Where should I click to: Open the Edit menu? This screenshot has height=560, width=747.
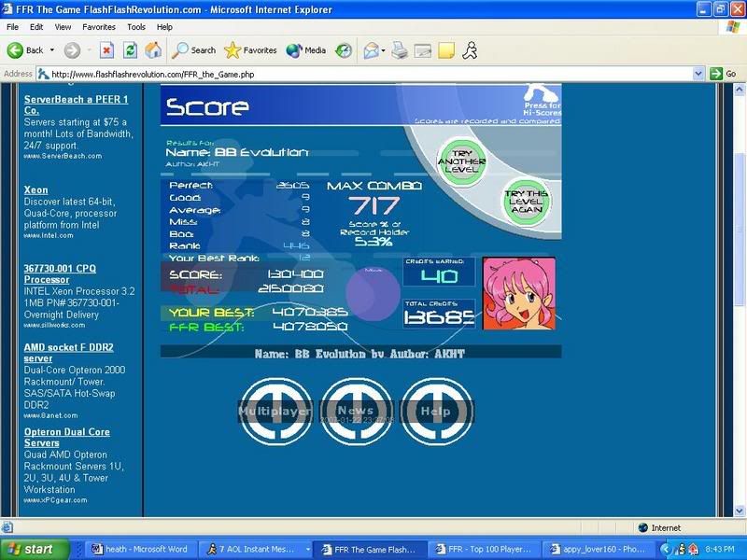36,27
